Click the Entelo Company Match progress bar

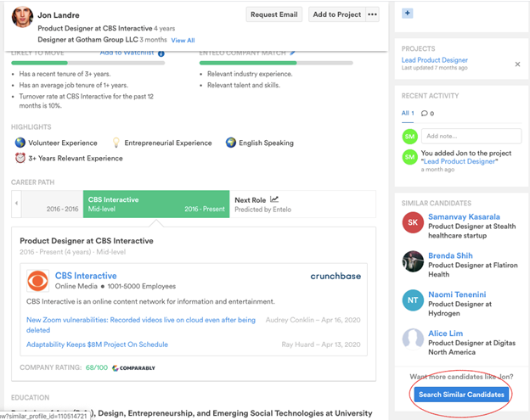[x=276, y=63]
